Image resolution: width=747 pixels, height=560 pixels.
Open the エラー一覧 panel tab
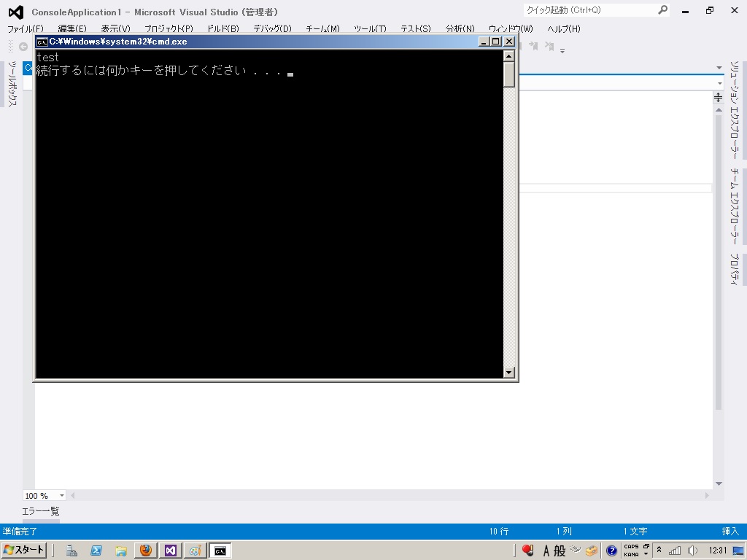(41, 511)
